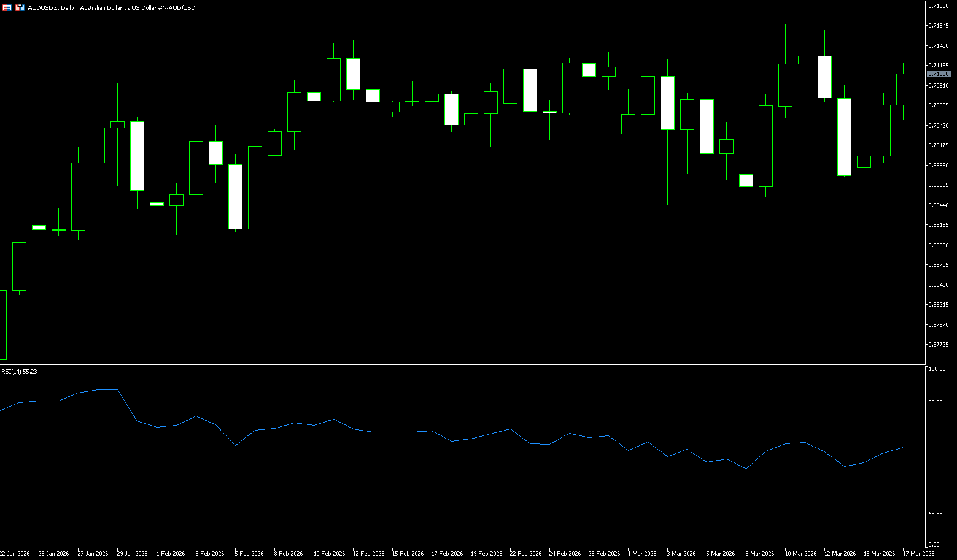Click the RSI(14) 55.23 indicator label
This screenshot has height=560, width=957.
point(19,371)
